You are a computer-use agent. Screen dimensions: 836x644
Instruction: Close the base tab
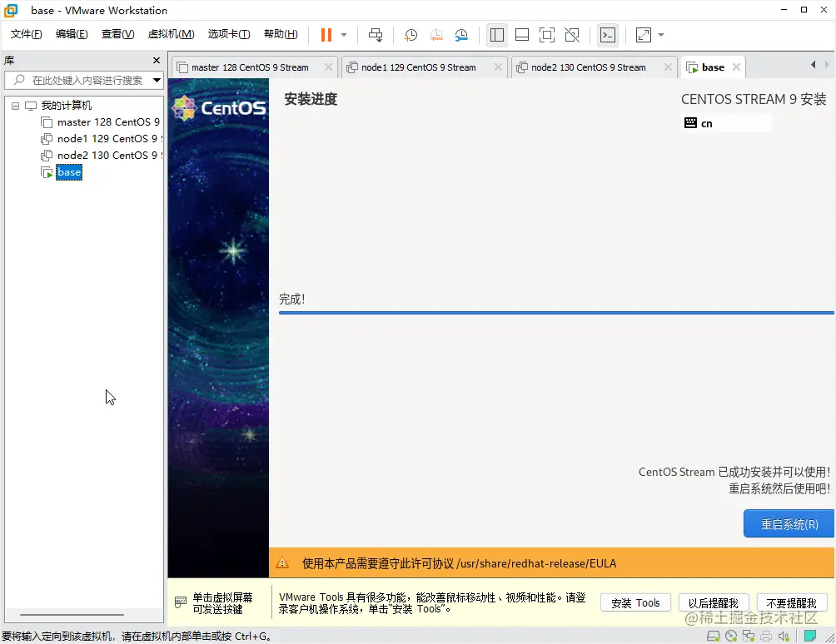pos(736,67)
